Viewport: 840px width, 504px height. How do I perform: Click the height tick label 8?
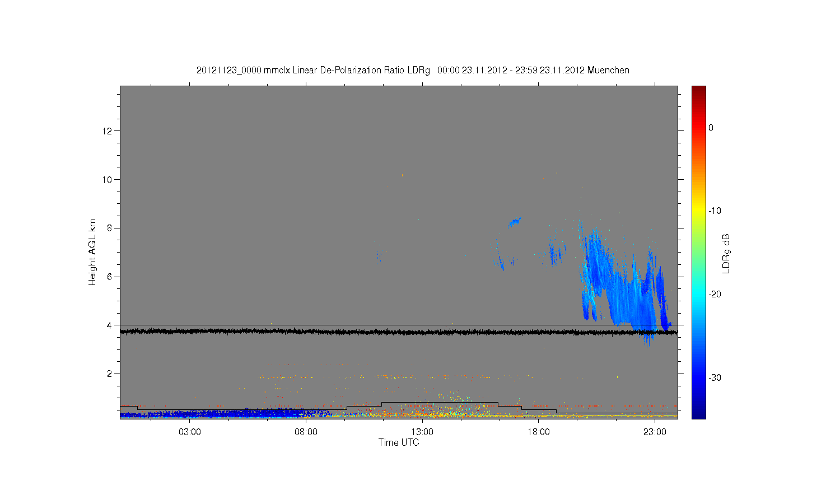point(110,228)
